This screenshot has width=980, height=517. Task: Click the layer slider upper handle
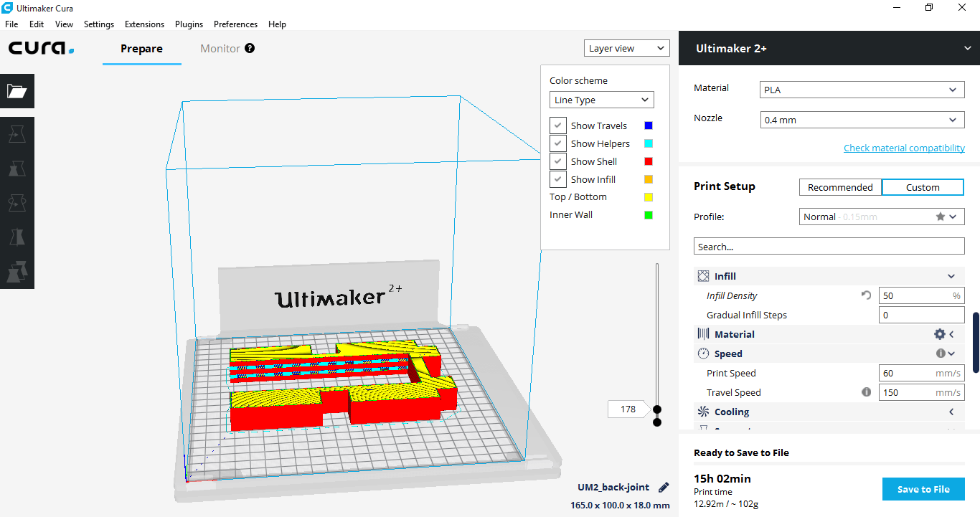pos(656,409)
